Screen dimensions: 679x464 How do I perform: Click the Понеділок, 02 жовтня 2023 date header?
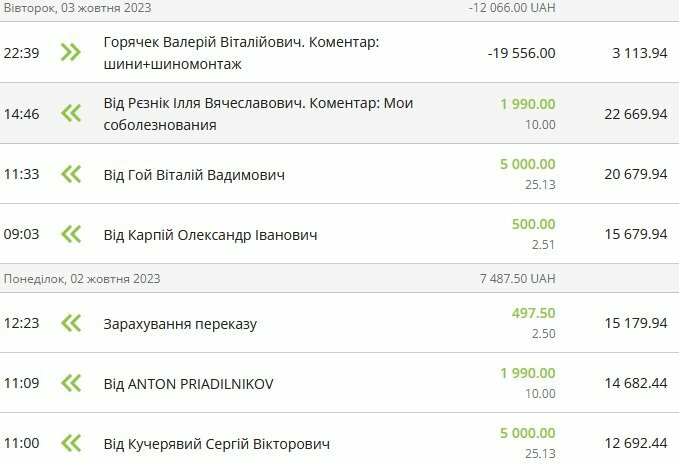(x=82, y=278)
